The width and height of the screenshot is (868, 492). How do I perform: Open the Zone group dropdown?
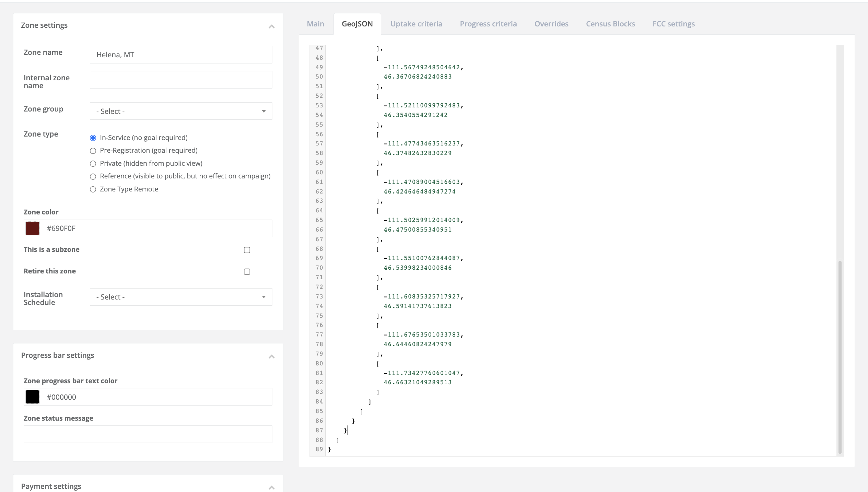[181, 111]
